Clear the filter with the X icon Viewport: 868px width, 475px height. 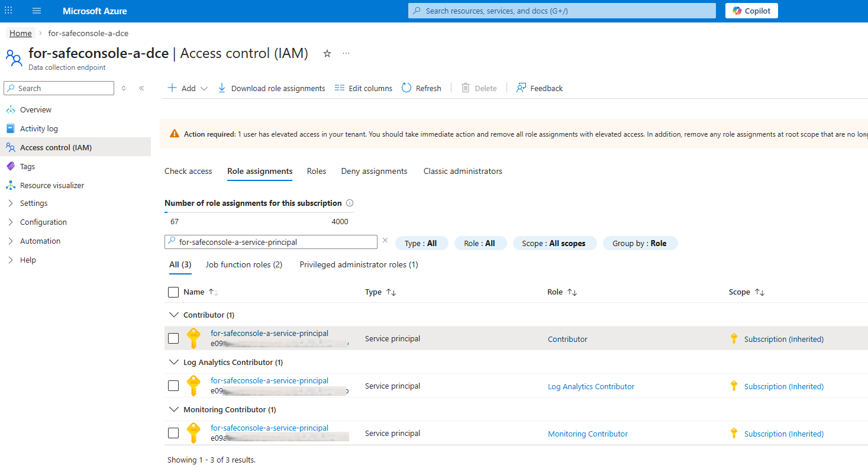[385, 241]
